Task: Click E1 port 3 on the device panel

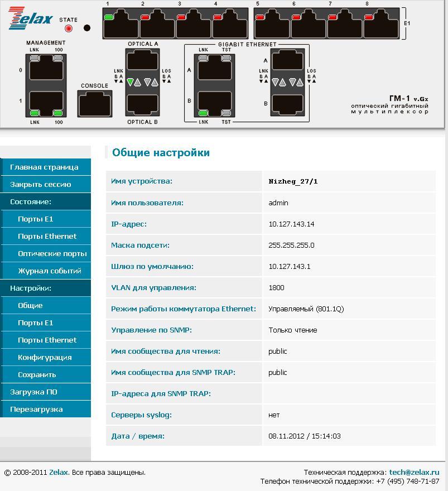Action: 194,24
